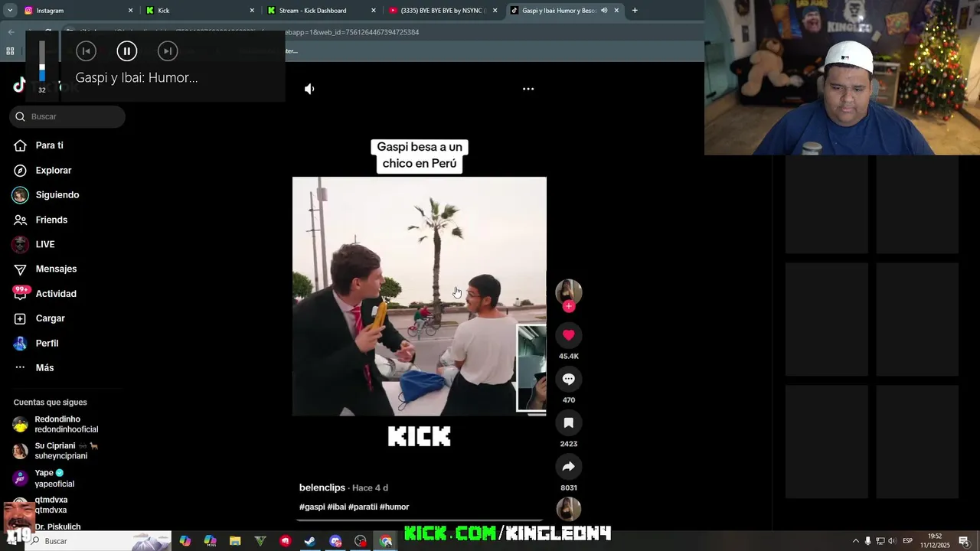Open a new browser tab with plus button
The width and height of the screenshot is (980, 551).
(x=635, y=11)
